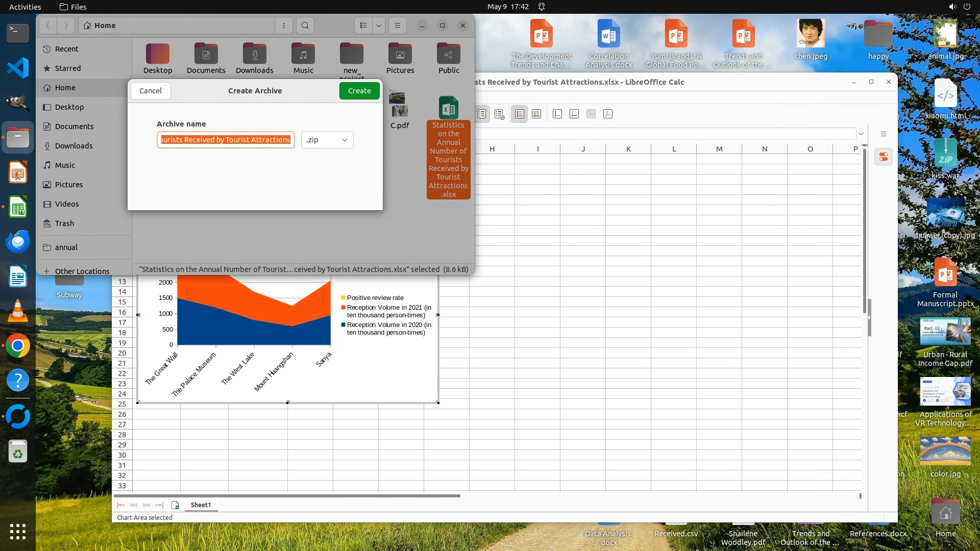Open the chart legend settings icon

(499, 114)
